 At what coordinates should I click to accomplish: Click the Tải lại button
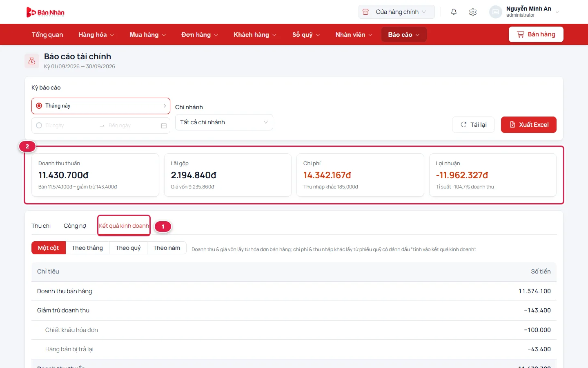pos(473,125)
